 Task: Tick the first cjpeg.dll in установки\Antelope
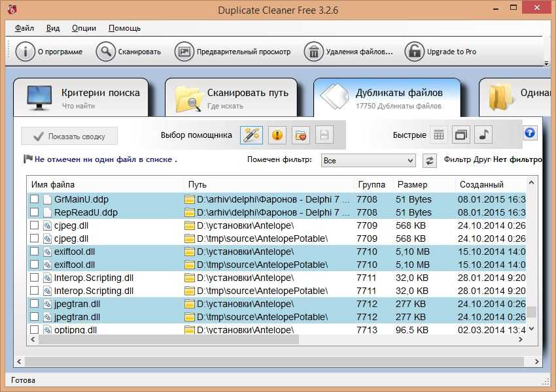click(x=35, y=225)
